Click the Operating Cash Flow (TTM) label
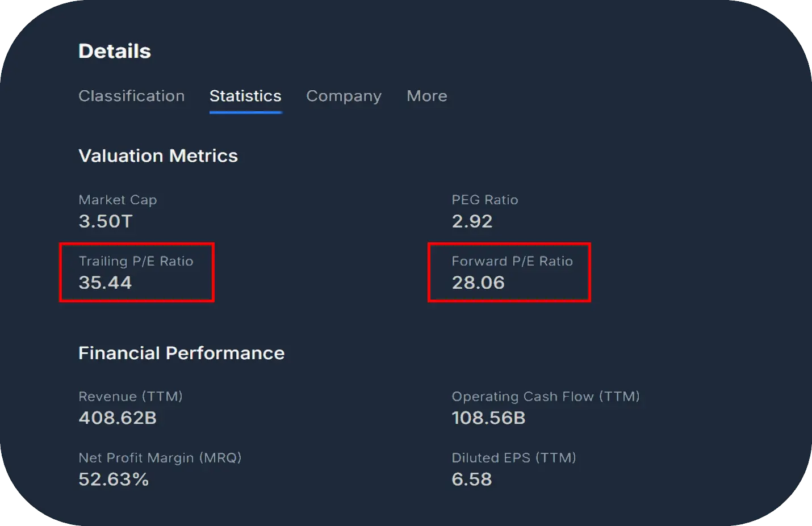The width and height of the screenshot is (812, 526). pos(546,396)
